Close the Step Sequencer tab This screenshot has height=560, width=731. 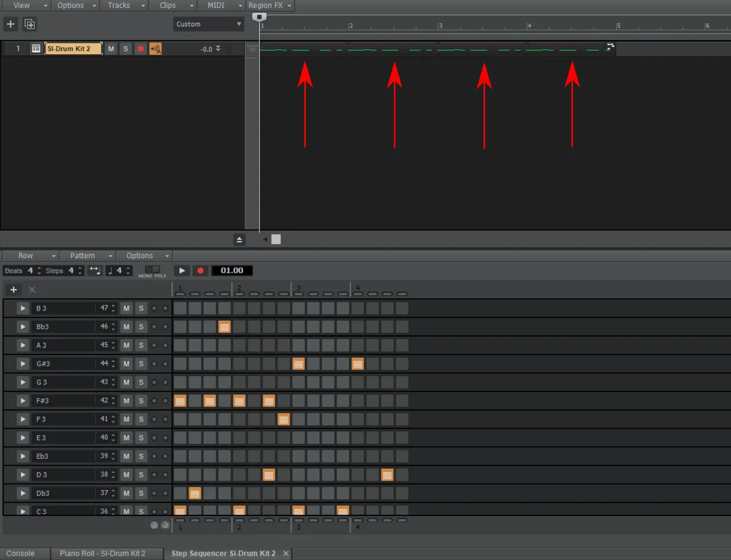pyautogui.click(x=286, y=553)
